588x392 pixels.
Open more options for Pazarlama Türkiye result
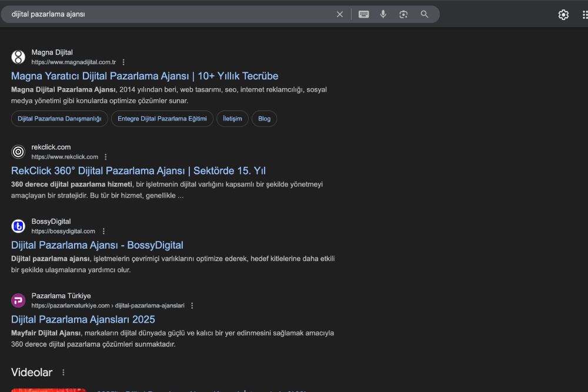[192, 306]
